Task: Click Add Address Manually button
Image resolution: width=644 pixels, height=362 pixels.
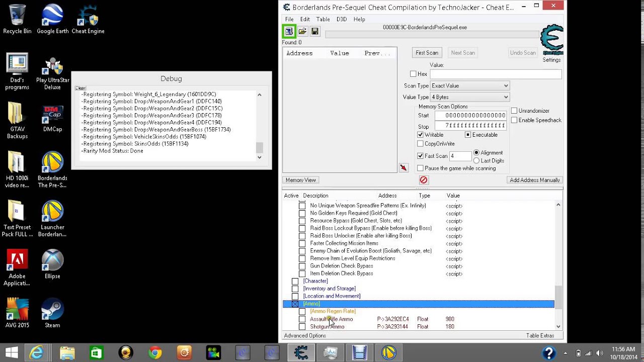Action: coord(535,180)
